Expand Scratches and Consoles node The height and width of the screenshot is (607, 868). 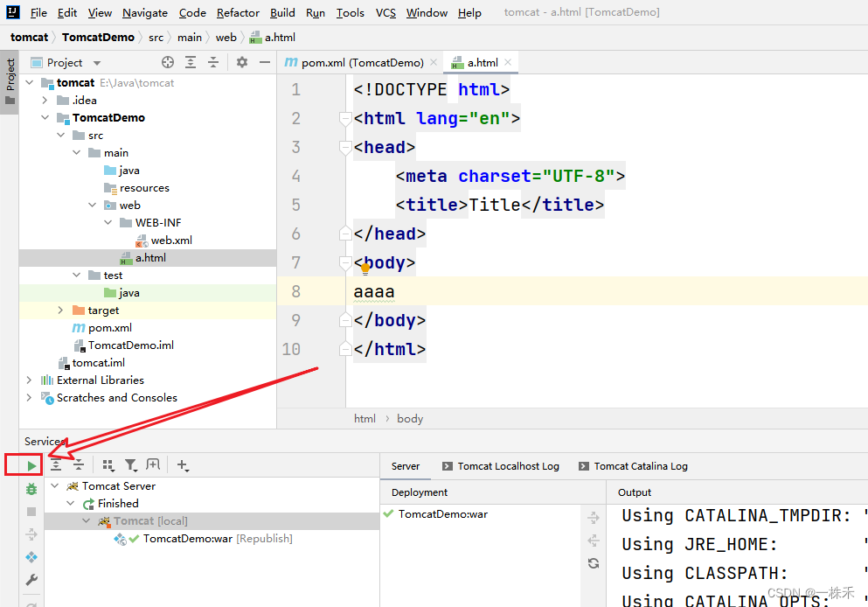[30, 398]
